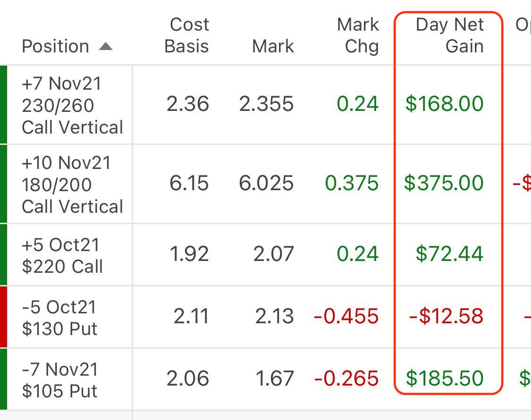Screen dimensions: 531x420
Task: Click the green indicator bar beside $105 Put
Action: coord(3,379)
